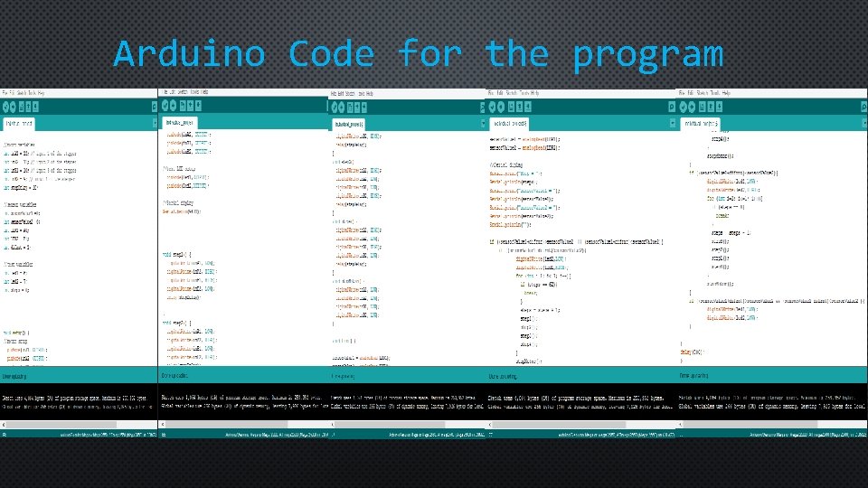Expand tab dropdown arrow in middle Arduino window
This screenshot has height=488, width=868.
click(483, 124)
